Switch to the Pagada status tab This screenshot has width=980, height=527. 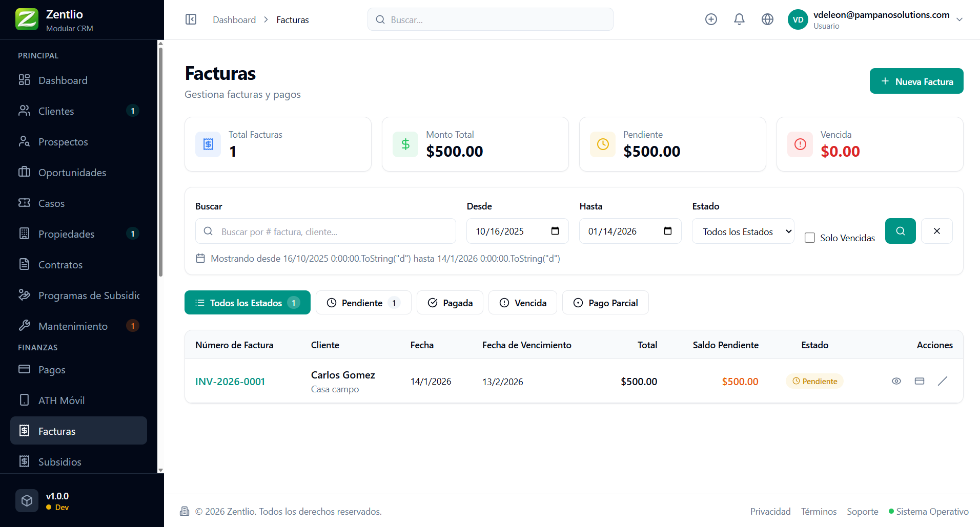coord(450,303)
